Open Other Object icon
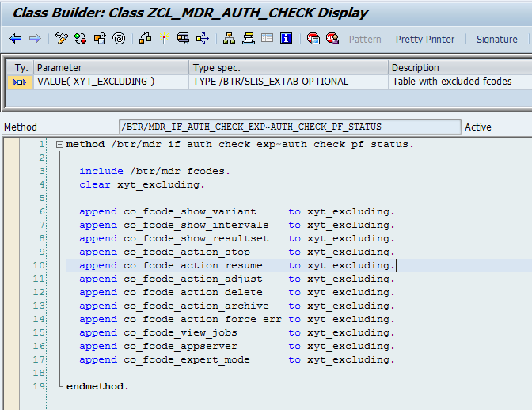The image size is (532, 410). coord(100,39)
